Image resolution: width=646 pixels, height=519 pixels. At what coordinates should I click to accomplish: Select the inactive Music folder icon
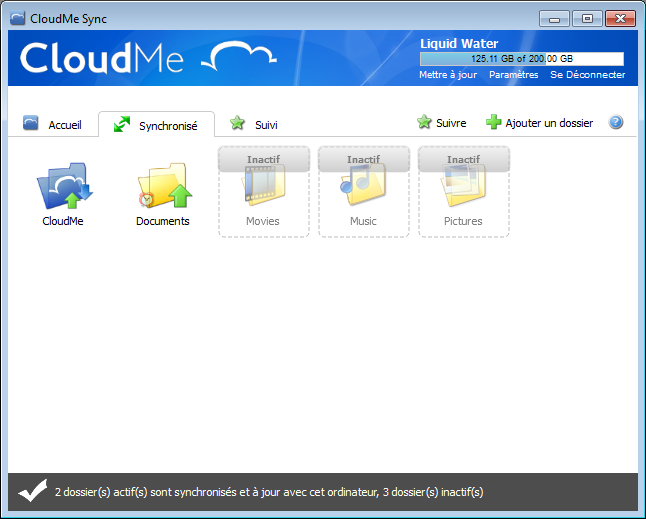point(363,185)
